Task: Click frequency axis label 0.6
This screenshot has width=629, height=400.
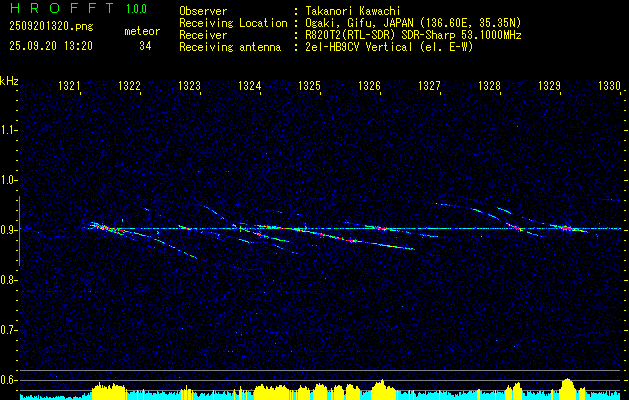Action: coord(8,380)
